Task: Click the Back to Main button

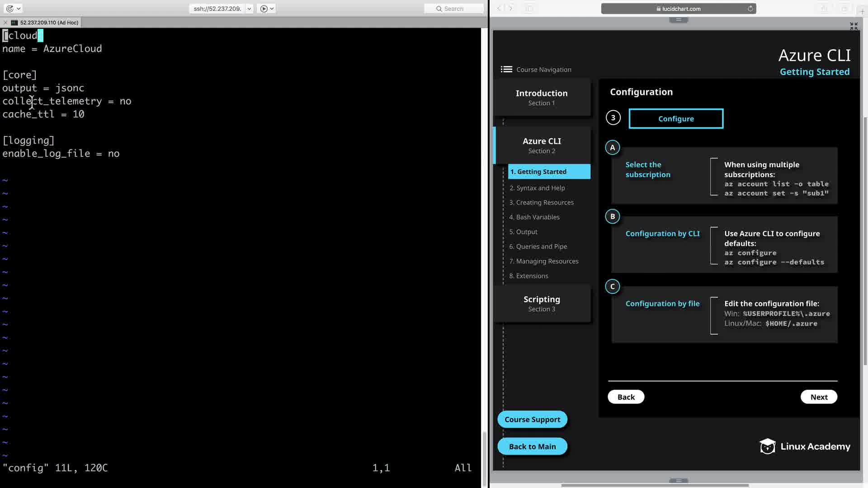Action: pyautogui.click(x=532, y=446)
